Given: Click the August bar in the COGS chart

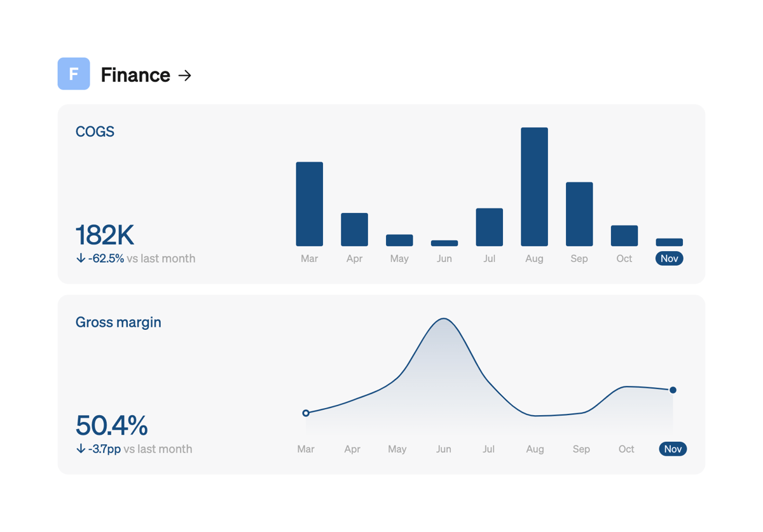Looking at the screenshot, I should [x=534, y=184].
